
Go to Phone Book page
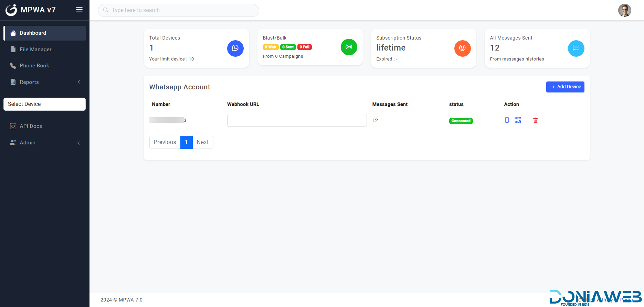45,66
